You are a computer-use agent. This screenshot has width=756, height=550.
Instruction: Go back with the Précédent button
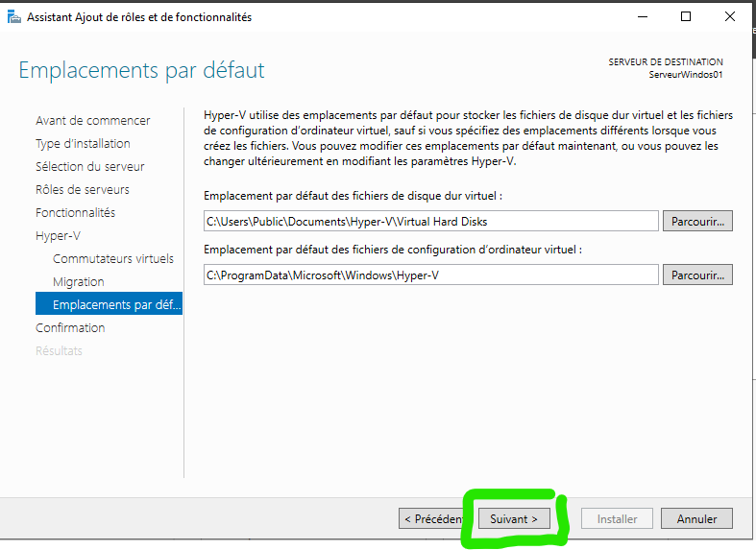pos(434,518)
